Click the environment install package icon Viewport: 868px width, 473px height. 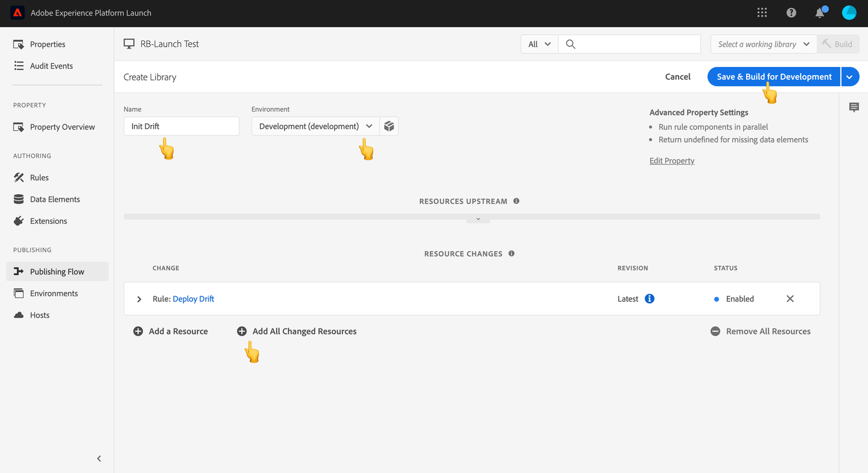pos(389,126)
